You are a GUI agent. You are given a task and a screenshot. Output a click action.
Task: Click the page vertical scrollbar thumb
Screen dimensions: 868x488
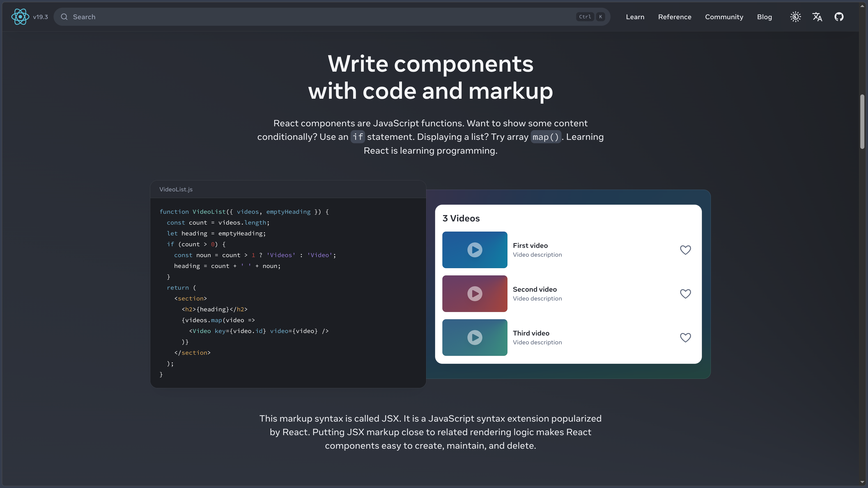862,122
